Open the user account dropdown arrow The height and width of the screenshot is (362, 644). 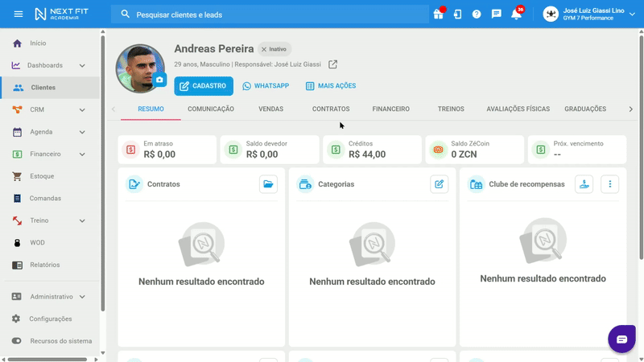[x=632, y=14]
